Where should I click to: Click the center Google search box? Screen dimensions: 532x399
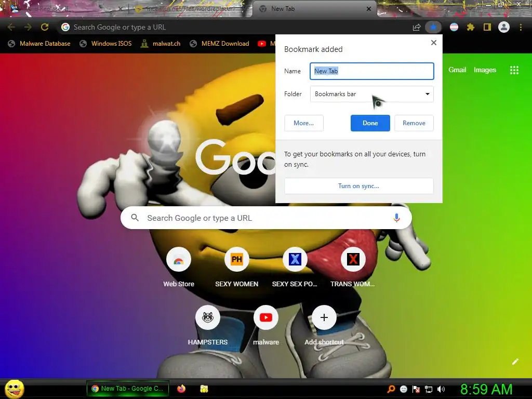click(x=266, y=218)
